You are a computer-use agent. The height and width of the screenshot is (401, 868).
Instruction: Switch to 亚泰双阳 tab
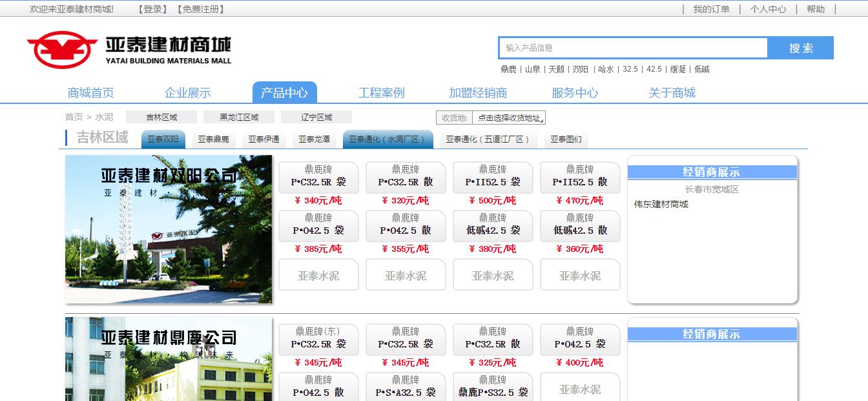click(x=163, y=139)
